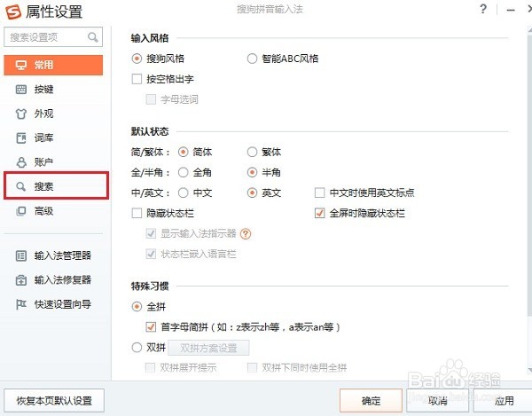Click the layers icon beside 高级
This screenshot has width=532, height=416.
(x=21, y=211)
